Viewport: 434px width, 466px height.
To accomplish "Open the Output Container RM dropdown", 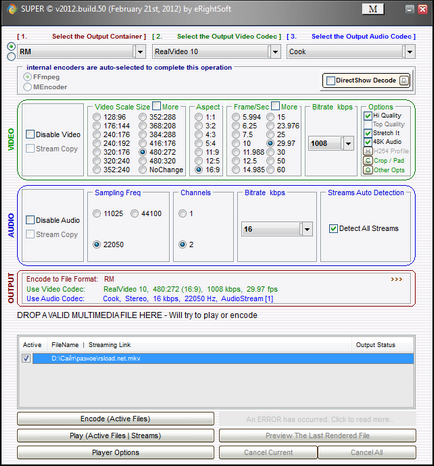I will coord(140,52).
